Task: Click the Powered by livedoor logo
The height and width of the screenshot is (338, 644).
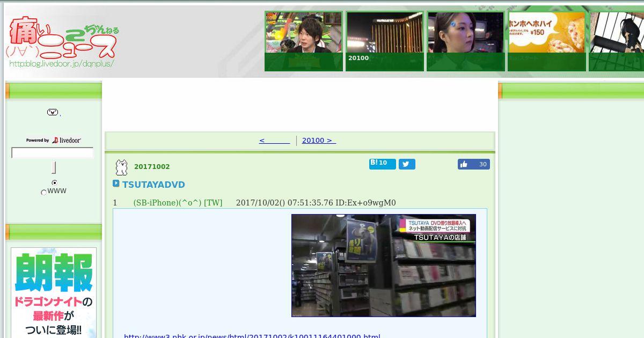Action: click(x=54, y=140)
